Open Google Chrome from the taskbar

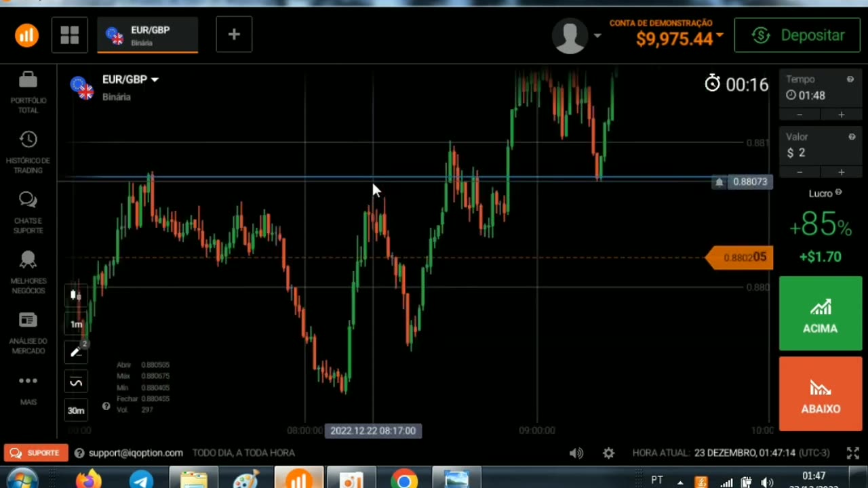(404, 480)
